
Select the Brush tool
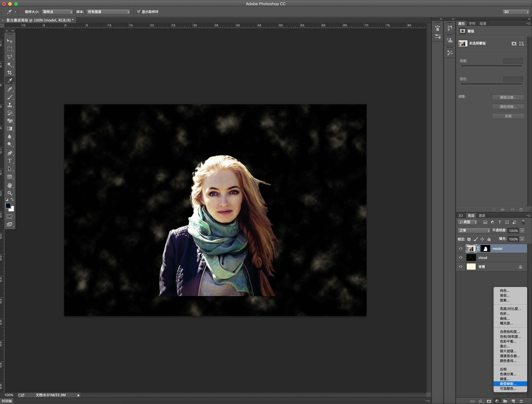tap(10, 97)
